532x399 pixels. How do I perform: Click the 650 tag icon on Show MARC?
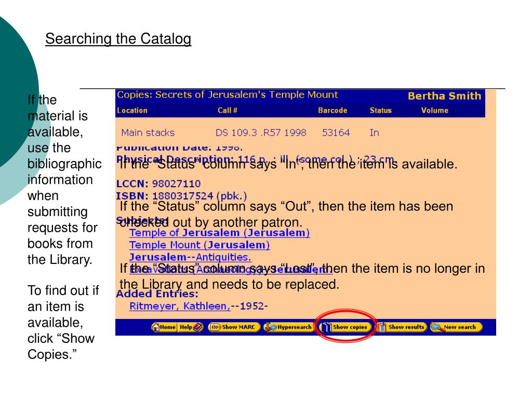[x=216, y=327]
